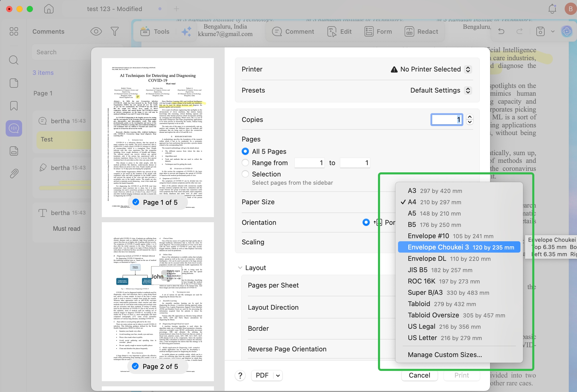Click the range start page field
Image resolution: width=577 pixels, height=392 pixels.
[310, 163]
